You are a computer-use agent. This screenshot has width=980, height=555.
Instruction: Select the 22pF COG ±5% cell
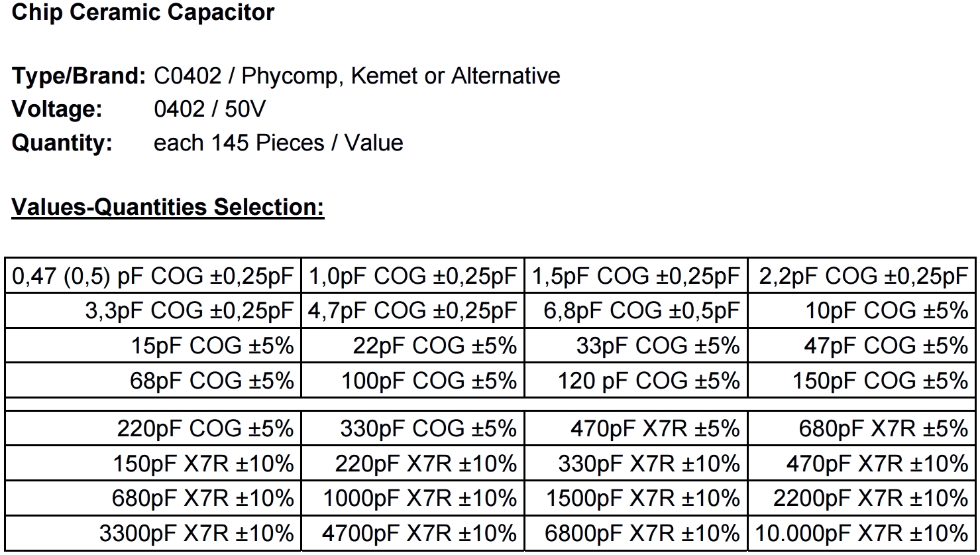(434, 346)
